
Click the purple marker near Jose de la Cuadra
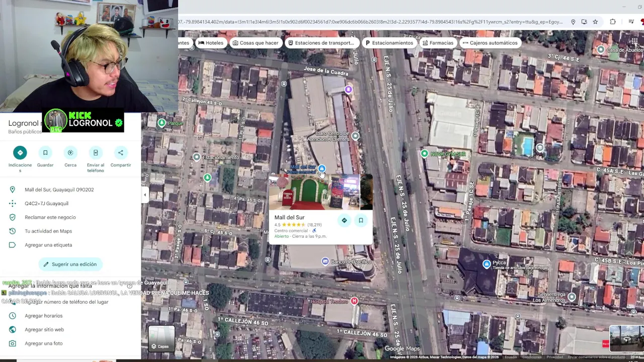point(348,89)
